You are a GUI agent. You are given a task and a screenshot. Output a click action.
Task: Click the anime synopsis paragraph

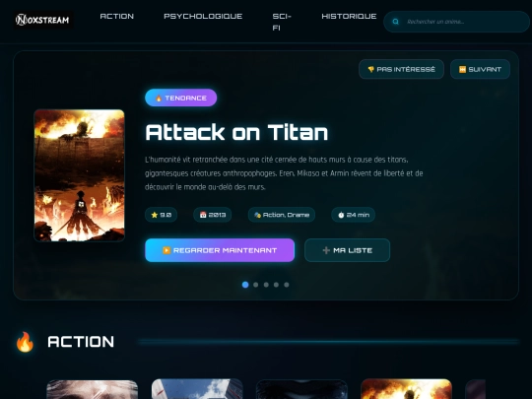coord(284,173)
